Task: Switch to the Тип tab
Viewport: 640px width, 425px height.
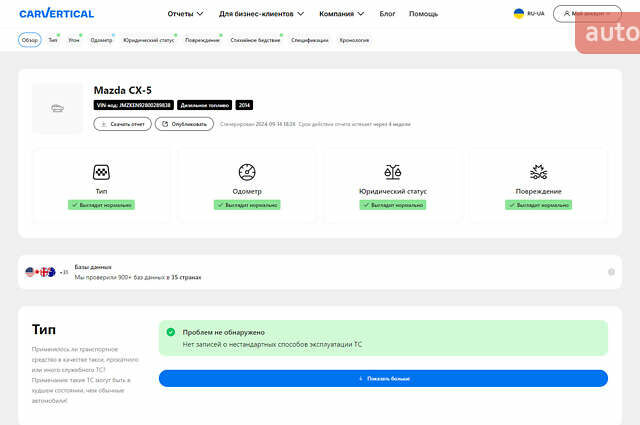Action: [x=53, y=40]
